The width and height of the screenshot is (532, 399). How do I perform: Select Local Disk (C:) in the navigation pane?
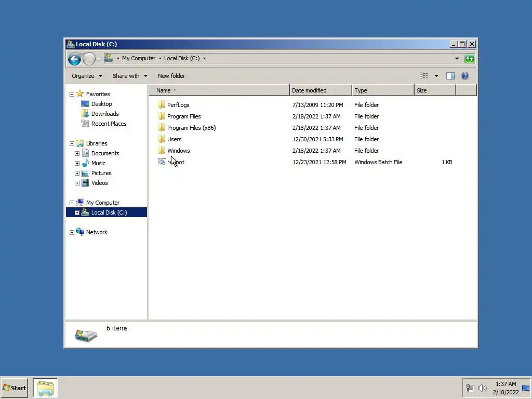pos(109,212)
